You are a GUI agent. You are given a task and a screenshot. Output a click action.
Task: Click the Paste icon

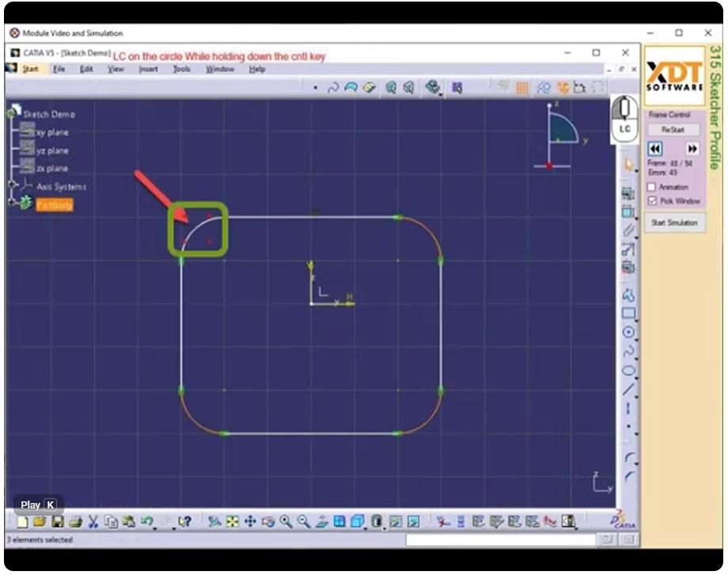tap(128, 522)
